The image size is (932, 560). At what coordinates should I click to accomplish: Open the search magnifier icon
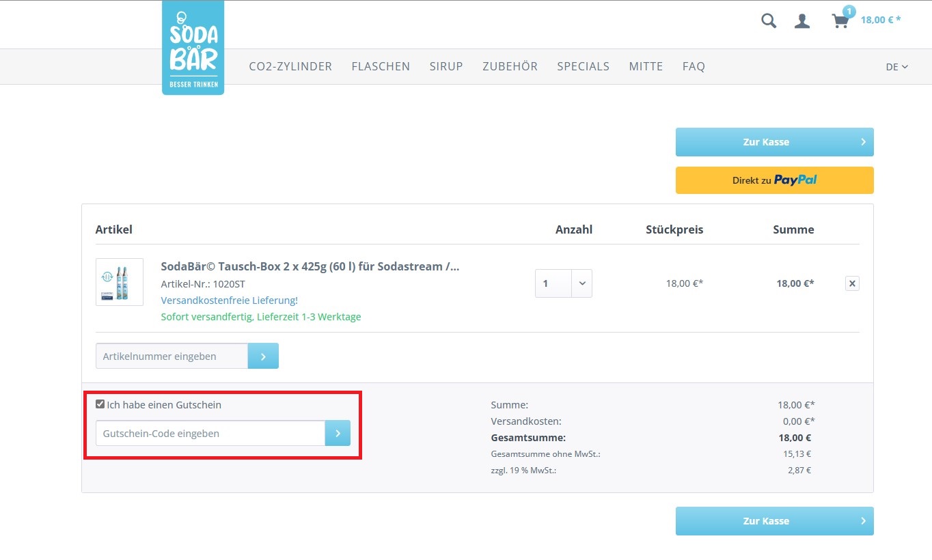(x=769, y=21)
